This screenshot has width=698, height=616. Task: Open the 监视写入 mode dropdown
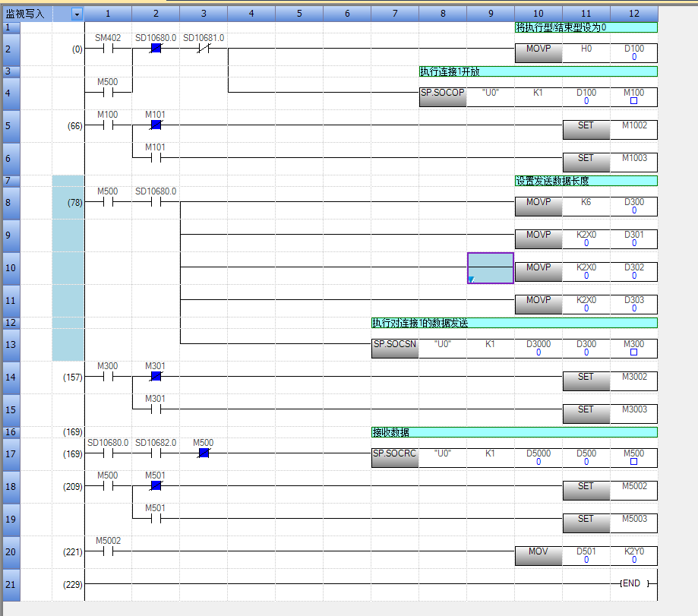pos(76,14)
